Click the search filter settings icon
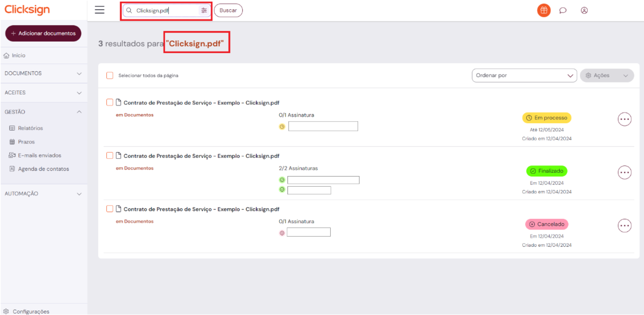644x315 pixels. [204, 10]
